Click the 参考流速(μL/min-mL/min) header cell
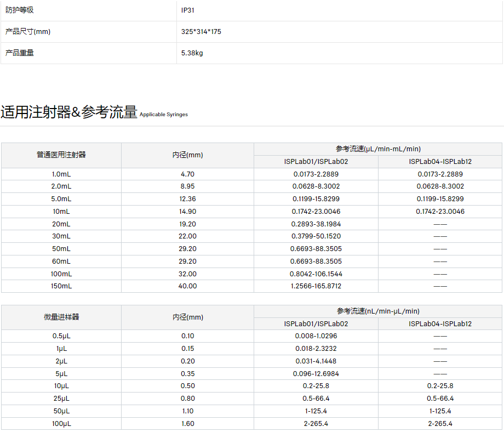The height and width of the screenshot is (432, 504). (x=378, y=149)
